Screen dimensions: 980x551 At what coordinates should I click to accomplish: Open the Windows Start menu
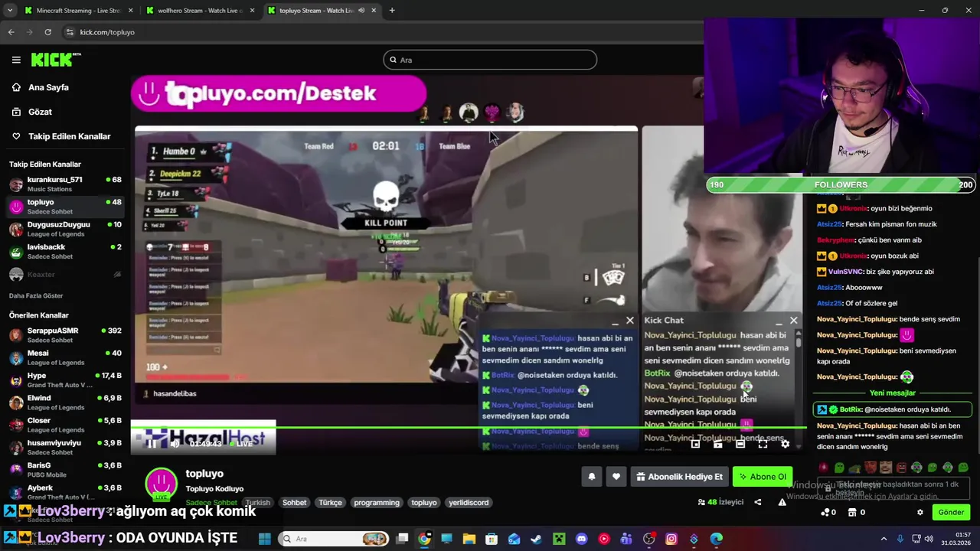point(264,539)
